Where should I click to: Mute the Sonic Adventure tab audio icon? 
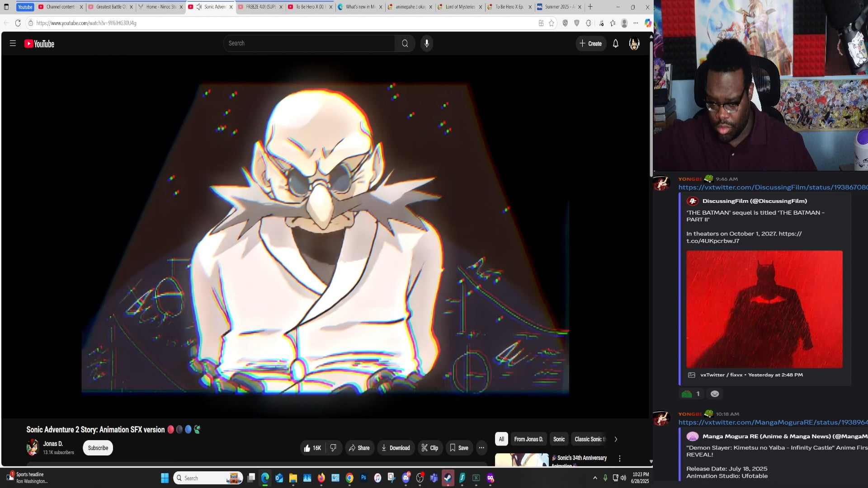199,7
